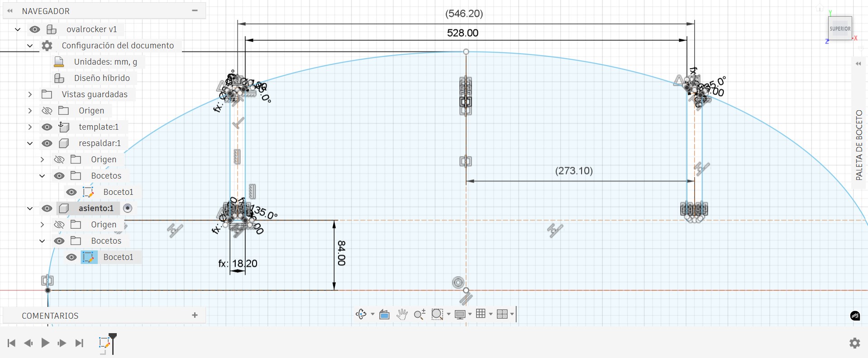Click Boceto1 sketch icon under respaldar:1
Viewport: 868px width, 358px height.
coord(88,192)
